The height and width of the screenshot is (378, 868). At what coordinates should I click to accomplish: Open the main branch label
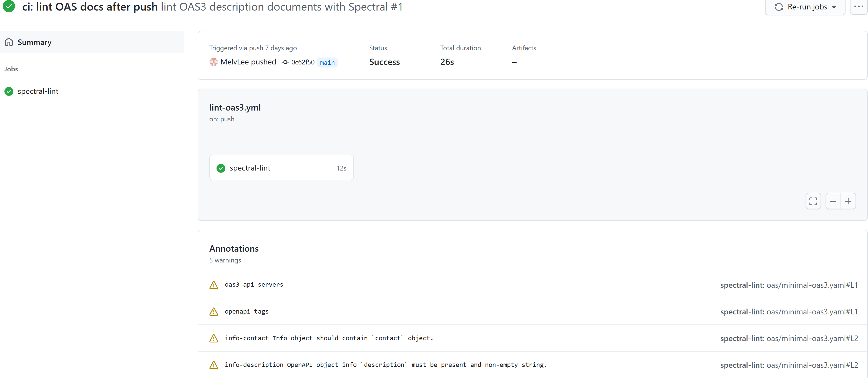pos(327,62)
